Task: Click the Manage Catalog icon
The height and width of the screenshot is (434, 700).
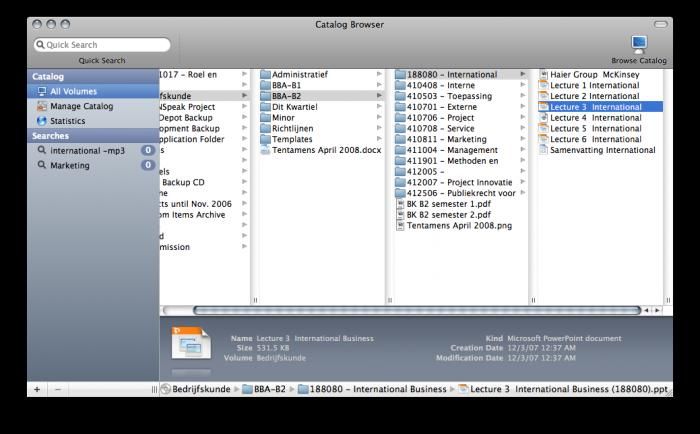Action: pos(42,106)
